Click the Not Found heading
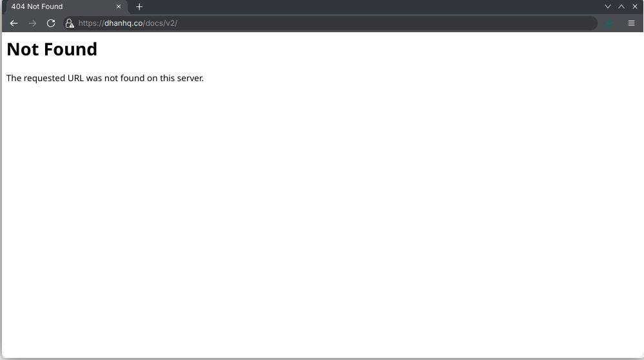Screen dimensions: 644x360 [x=52, y=50]
